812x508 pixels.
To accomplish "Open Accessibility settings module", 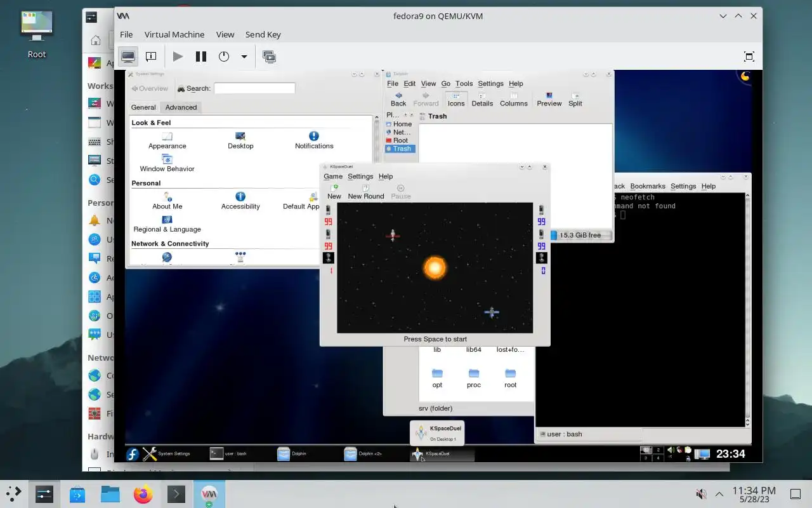I will (x=240, y=201).
